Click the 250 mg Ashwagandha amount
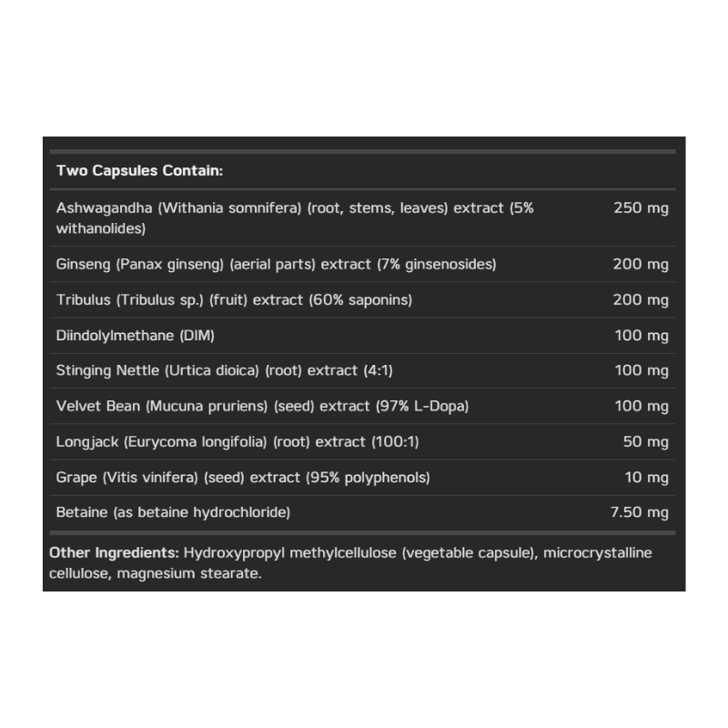This screenshot has width=728, height=728. pos(641,208)
